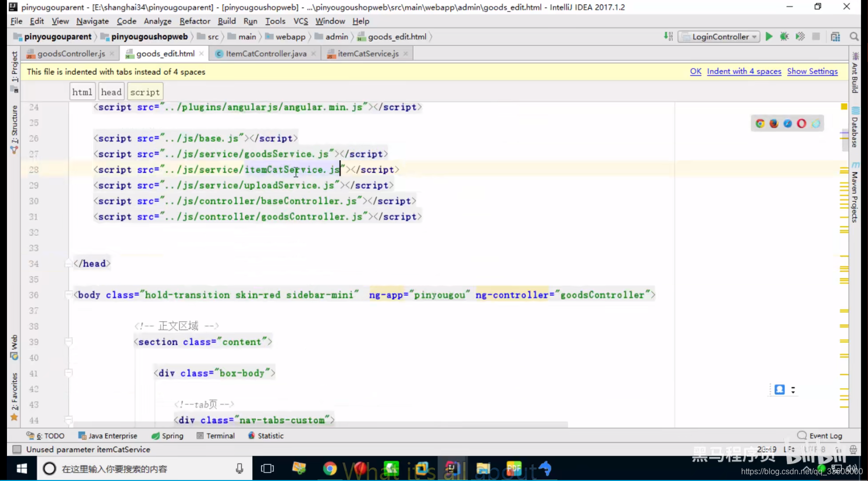Open the run configuration dropdown LoginController
Viewport: 868px width, 481px height.
(x=719, y=36)
